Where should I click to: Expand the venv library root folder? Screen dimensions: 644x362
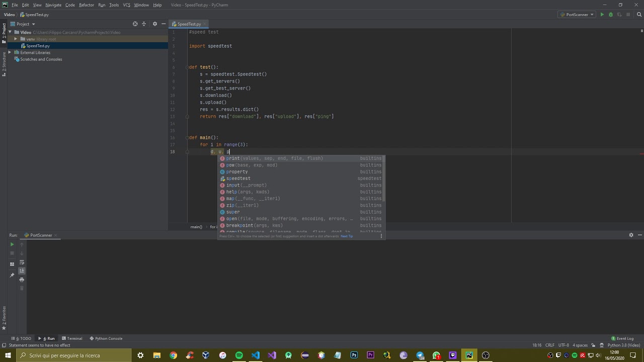16,39
